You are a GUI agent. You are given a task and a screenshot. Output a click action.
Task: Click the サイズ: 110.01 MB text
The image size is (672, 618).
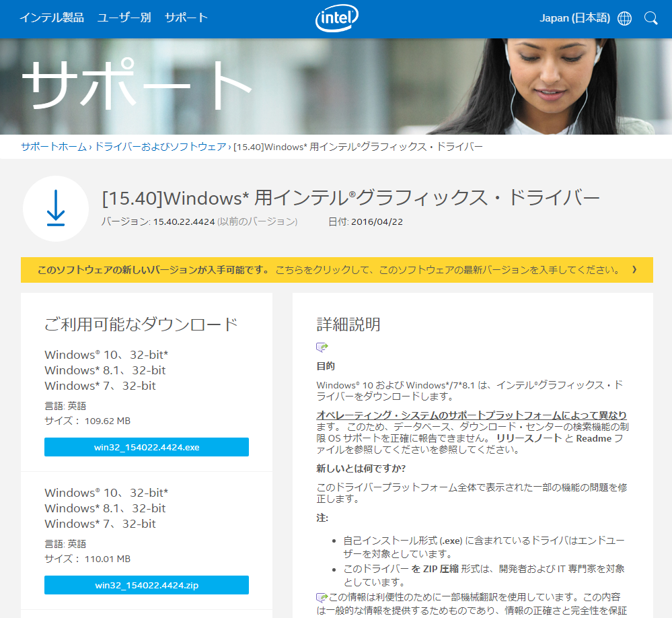(x=87, y=559)
